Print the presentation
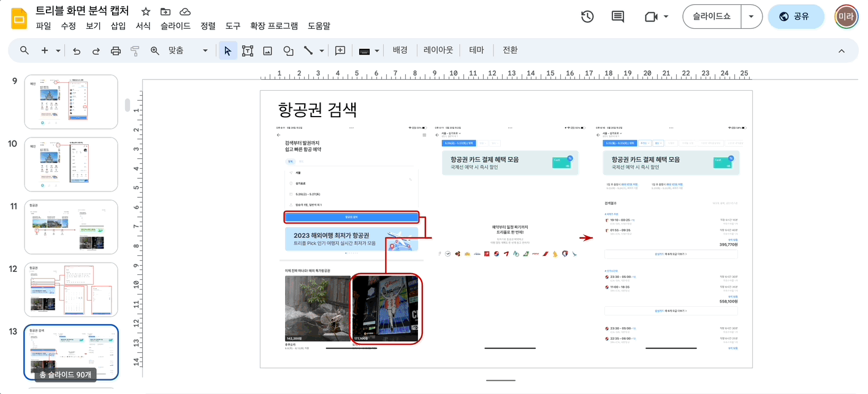 [116, 51]
